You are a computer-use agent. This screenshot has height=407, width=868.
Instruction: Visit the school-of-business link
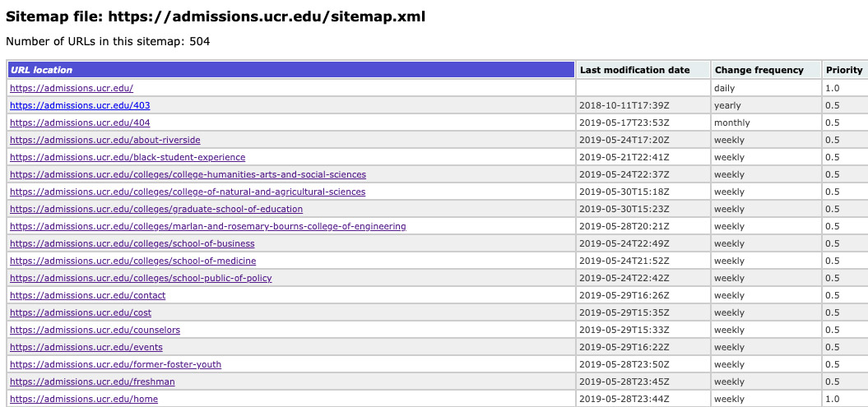pos(132,243)
